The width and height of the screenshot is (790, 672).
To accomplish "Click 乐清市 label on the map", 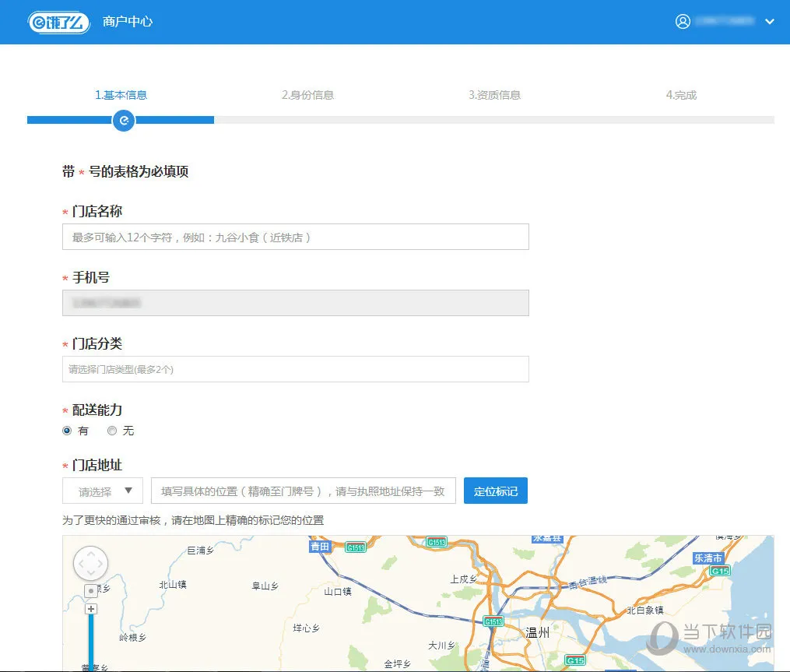I will (x=708, y=558).
